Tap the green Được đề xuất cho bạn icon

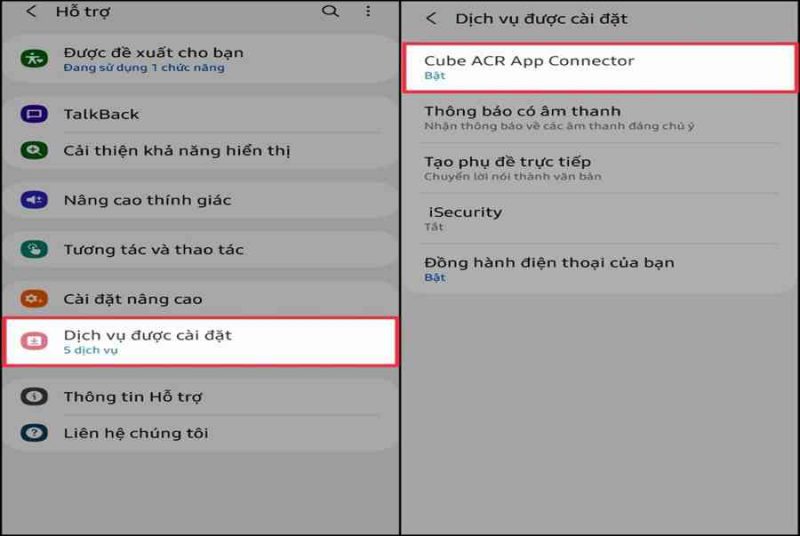34,59
